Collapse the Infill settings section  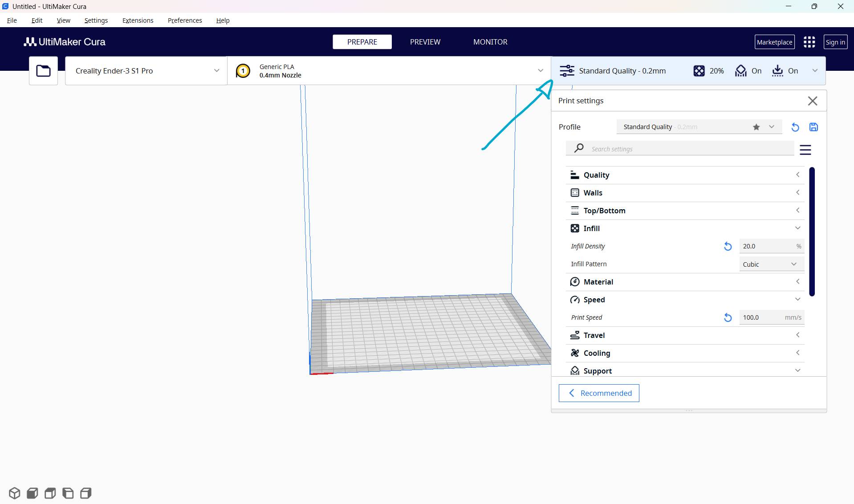point(685,228)
